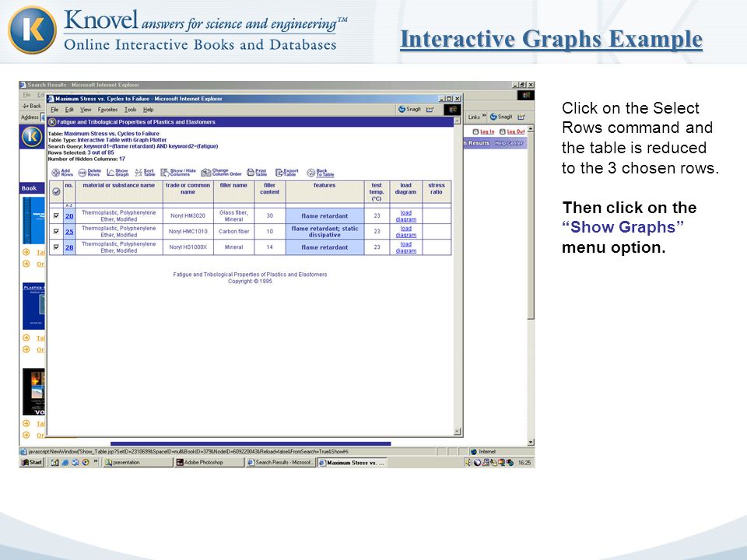This screenshot has height=560, width=747.
Task: Click the Knovel K logo in the Search Results window
Action: coord(32,137)
